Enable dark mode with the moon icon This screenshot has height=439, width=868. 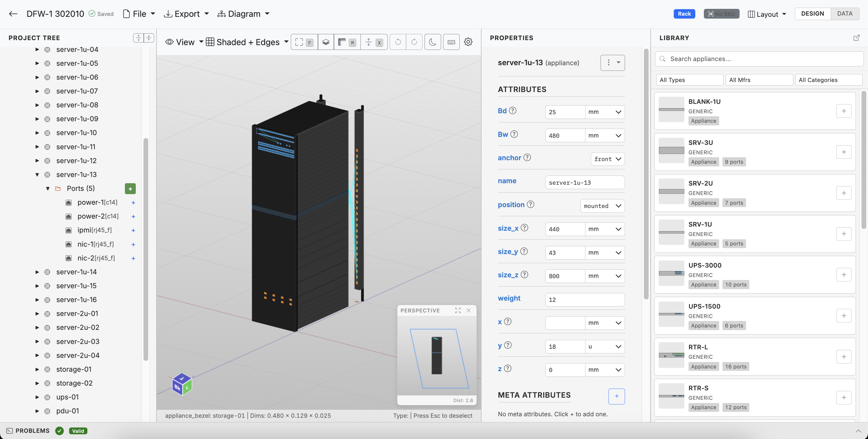coord(432,42)
